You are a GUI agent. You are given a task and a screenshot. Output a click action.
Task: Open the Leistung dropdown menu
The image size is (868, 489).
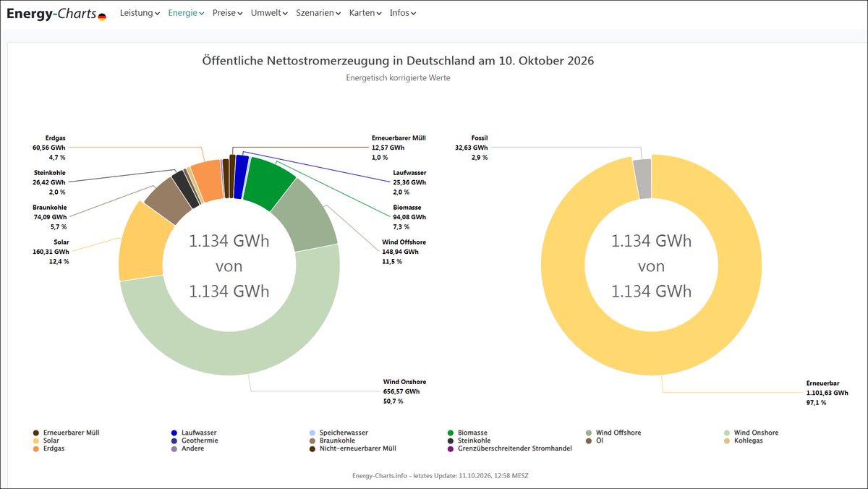[140, 13]
